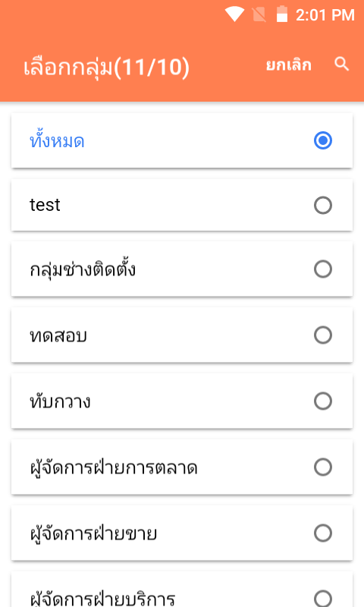Screen dimensions: 364x607
Task: Tap the กลุ่มช่างติดตั้ง group label
Action: point(83,269)
